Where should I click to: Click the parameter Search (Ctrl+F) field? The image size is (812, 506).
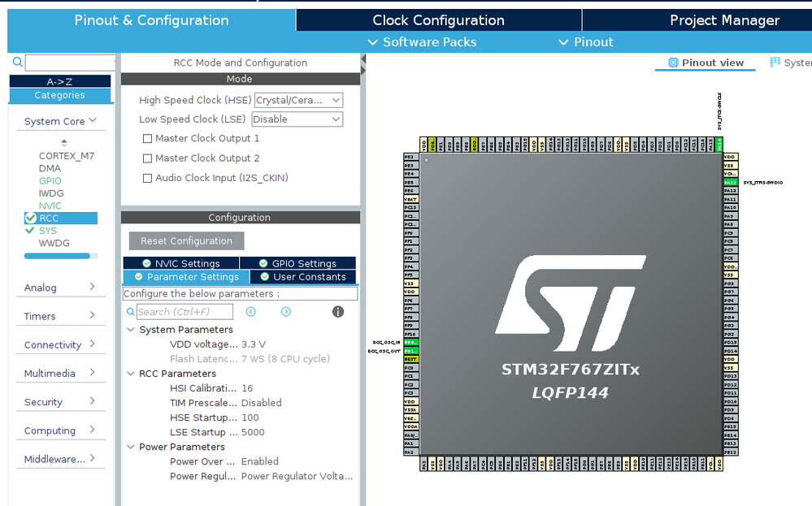185,312
